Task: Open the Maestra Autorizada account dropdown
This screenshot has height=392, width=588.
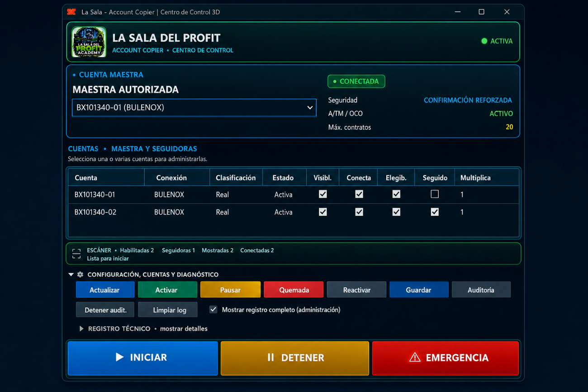Action: coord(194,108)
